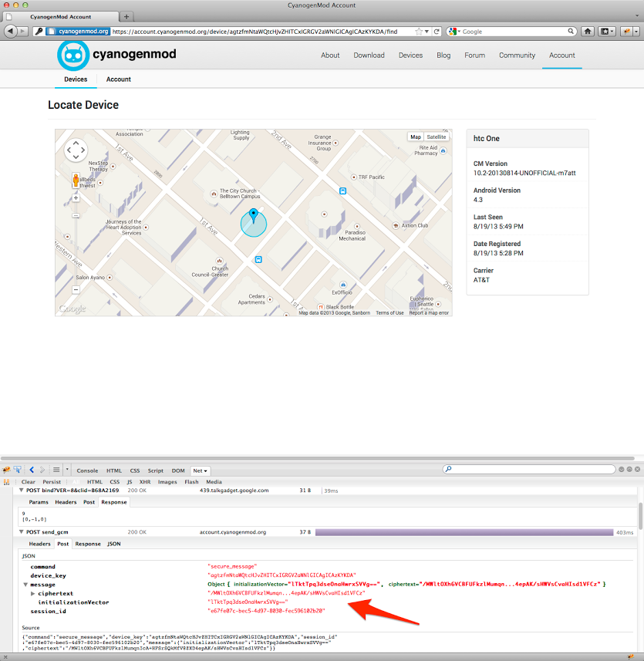Zoom out the map with minus button
The width and height of the screenshot is (644, 661).
76,289
